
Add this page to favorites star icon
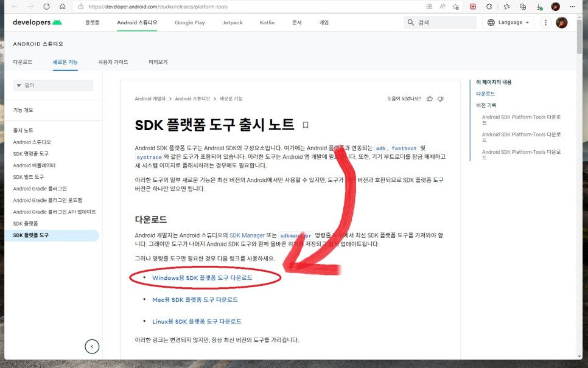tap(456, 6)
